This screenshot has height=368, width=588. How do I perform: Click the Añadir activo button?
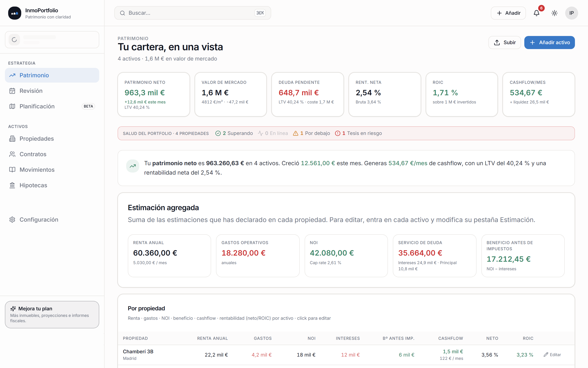(x=549, y=43)
